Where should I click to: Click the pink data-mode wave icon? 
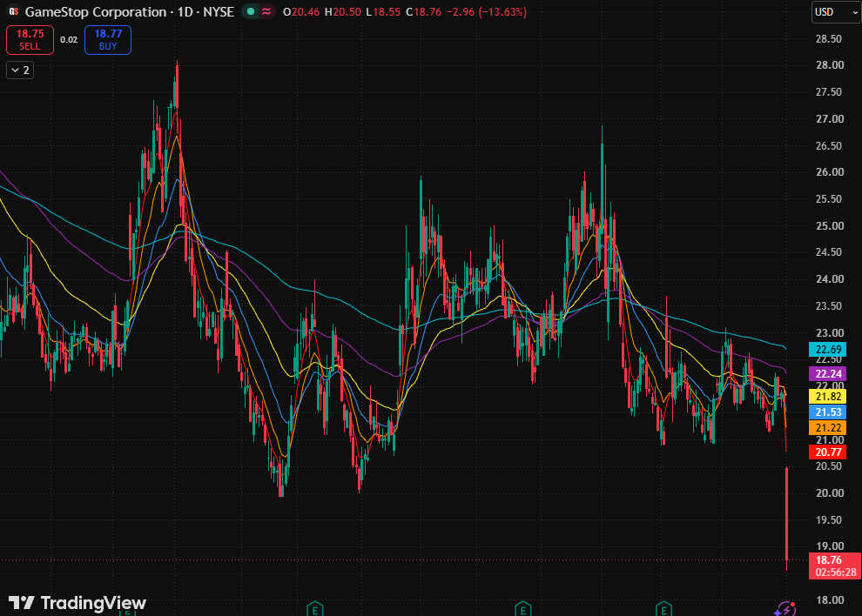266,11
